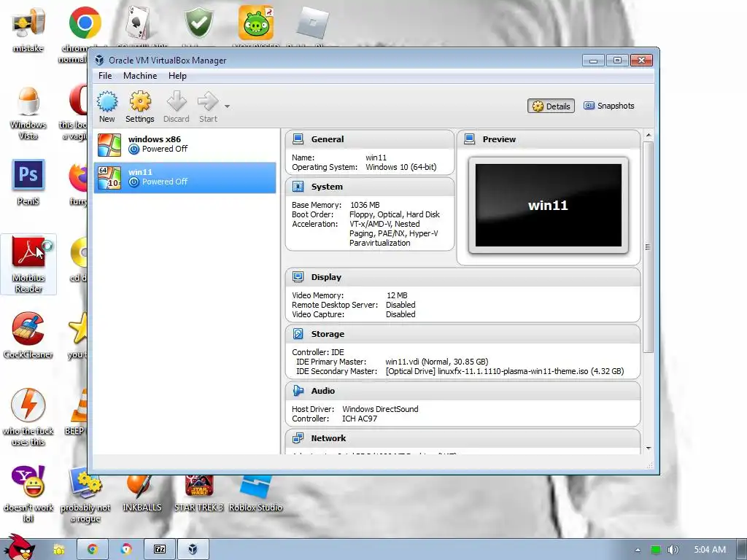
Task: Switch to Snapshots view
Action: (x=609, y=106)
